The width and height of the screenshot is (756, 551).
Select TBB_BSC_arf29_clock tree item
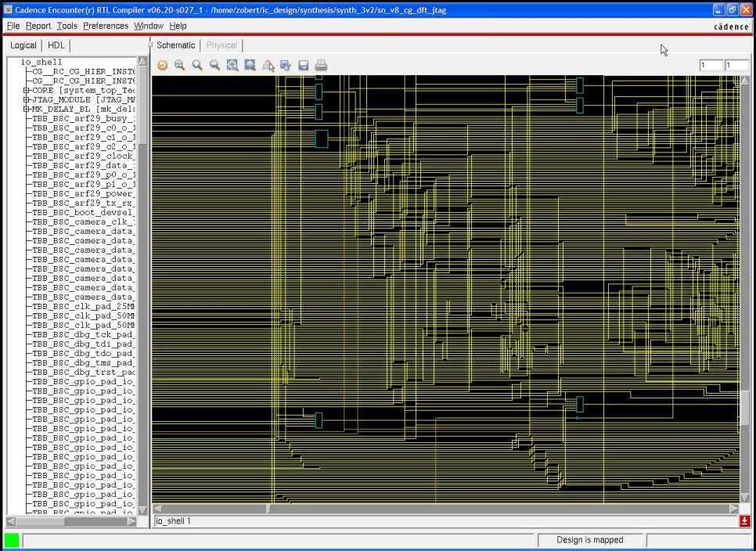click(84, 157)
